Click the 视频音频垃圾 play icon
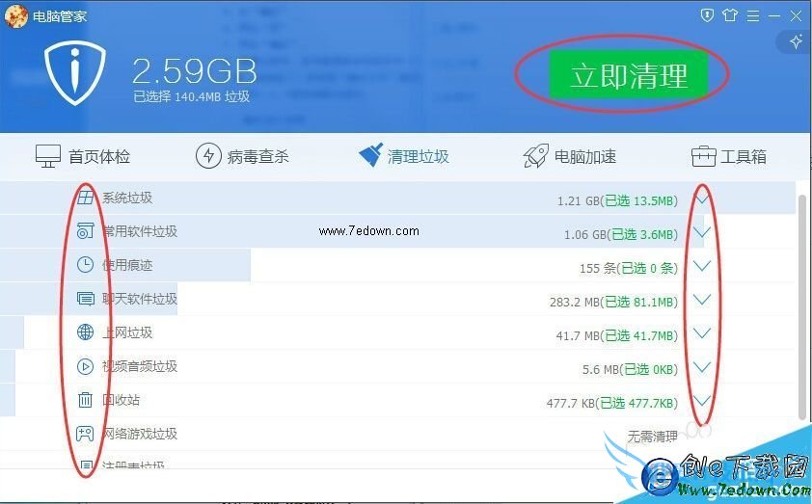Viewport: 812px width, 504px height. (86, 366)
